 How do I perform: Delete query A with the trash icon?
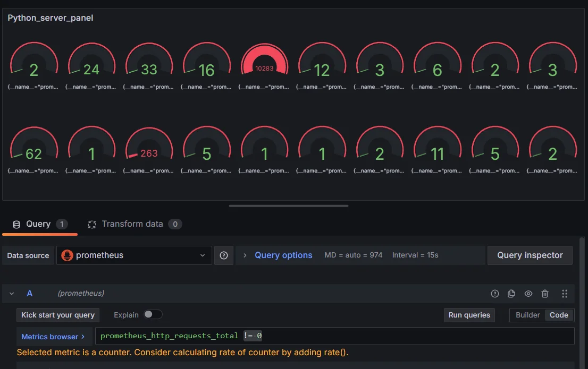pos(545,294)
